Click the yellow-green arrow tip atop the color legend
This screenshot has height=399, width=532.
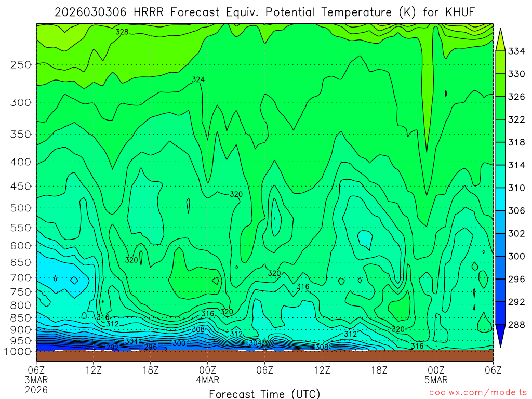[500, 41]
